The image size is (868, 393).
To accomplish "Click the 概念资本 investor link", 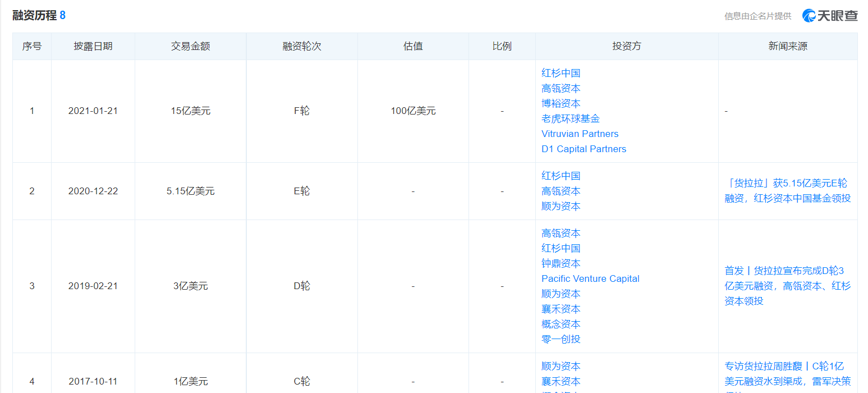I will (x=561, y=324).
